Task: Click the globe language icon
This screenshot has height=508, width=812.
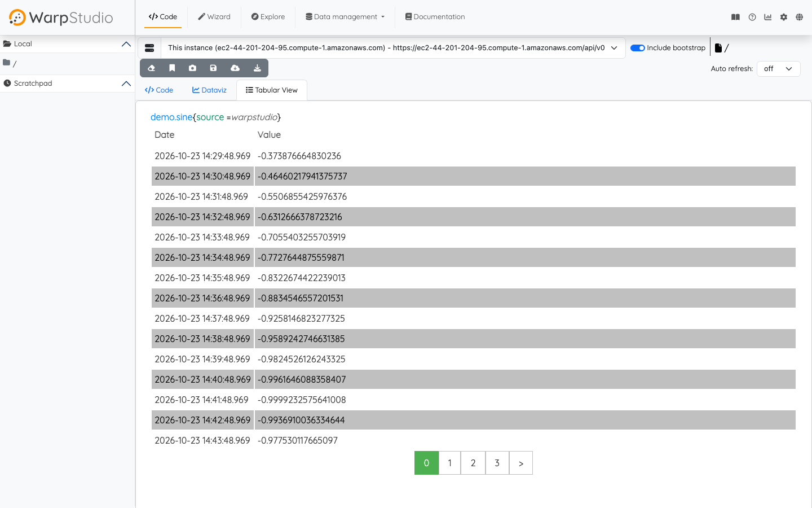Action: coord(800,17)
